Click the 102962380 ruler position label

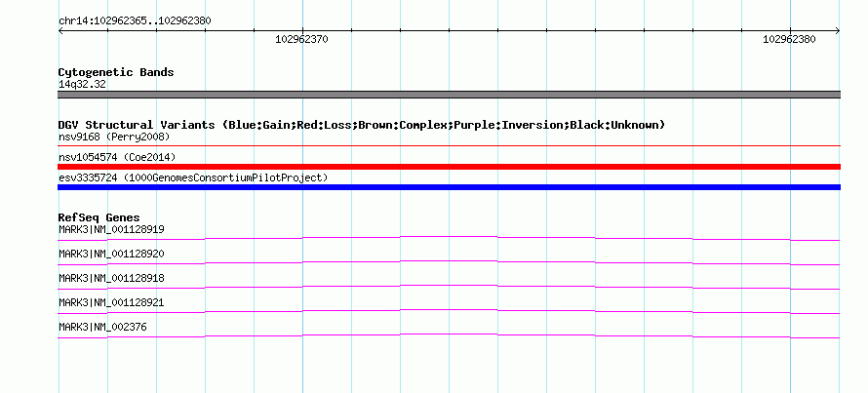tap(789, 39)
